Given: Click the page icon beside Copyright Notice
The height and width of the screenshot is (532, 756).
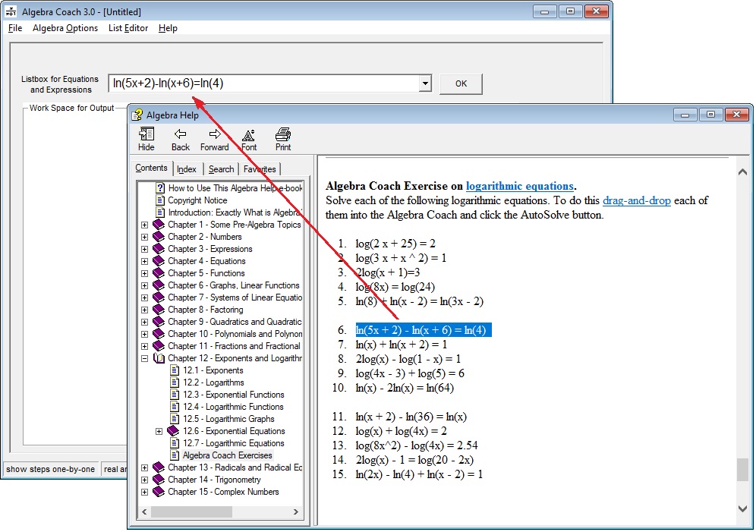Looking at the screenshot, I should click(160, 200).
